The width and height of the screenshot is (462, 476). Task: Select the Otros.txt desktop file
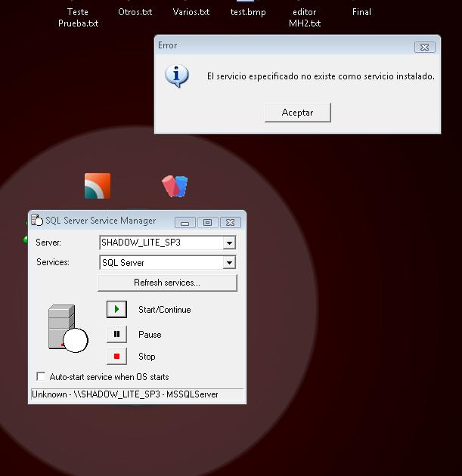(135, 12)
